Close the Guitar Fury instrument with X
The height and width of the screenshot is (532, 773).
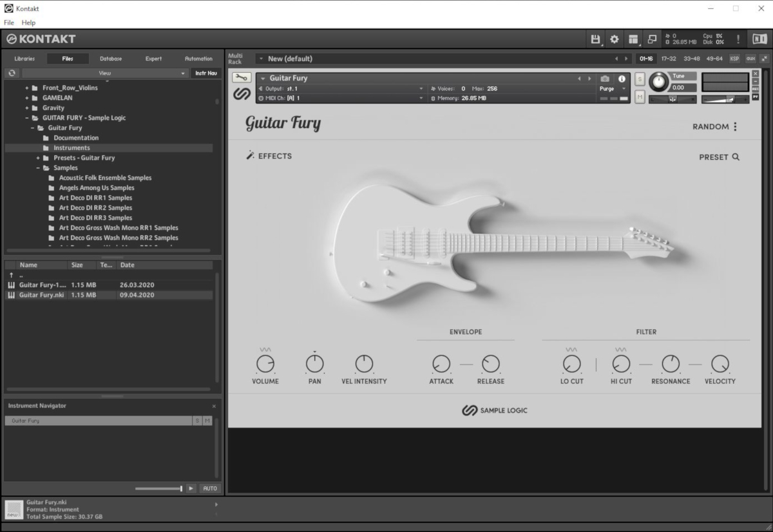(756, 74)
